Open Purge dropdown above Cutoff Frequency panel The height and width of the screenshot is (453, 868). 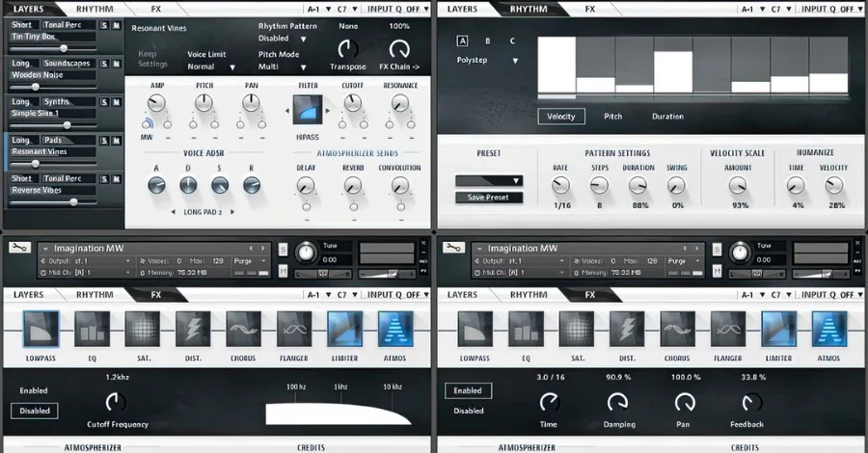[249, 261]
